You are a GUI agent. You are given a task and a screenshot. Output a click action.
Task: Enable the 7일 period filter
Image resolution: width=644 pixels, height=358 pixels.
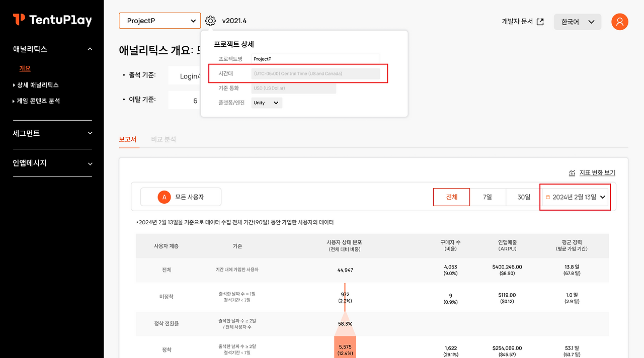[x=488, y=197]
